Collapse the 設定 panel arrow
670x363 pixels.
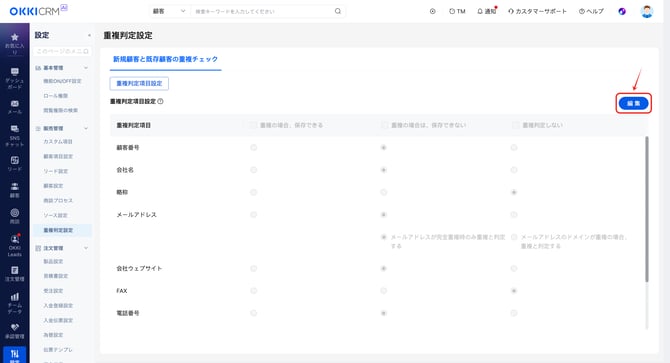pyautogui.click(x=89, y=35)
